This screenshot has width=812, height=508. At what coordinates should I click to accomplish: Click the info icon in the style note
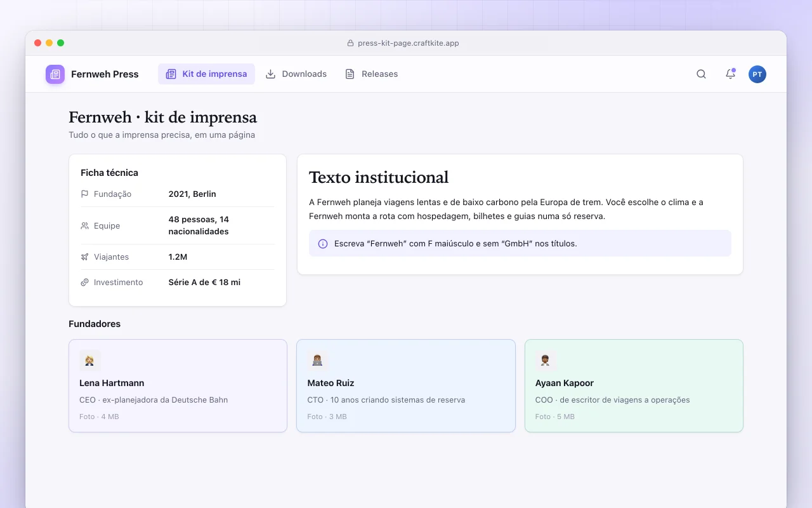click(323, 244)
